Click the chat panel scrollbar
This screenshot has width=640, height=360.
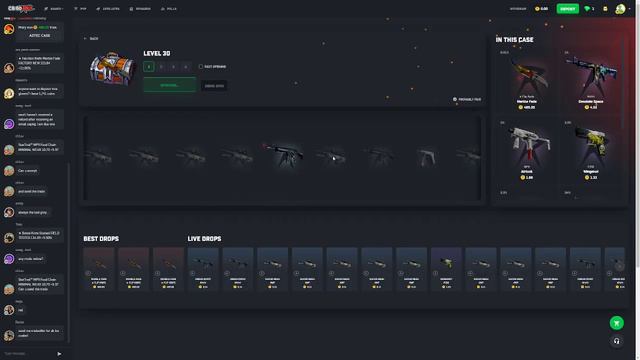click(x=69, y=253)
